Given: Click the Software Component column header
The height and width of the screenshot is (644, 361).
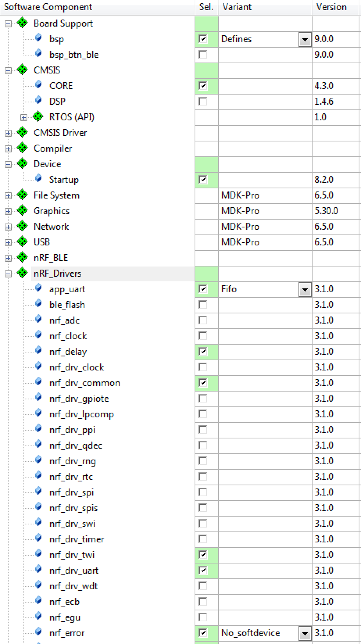Looking at the screenshot, I should [x=48, y=7].
